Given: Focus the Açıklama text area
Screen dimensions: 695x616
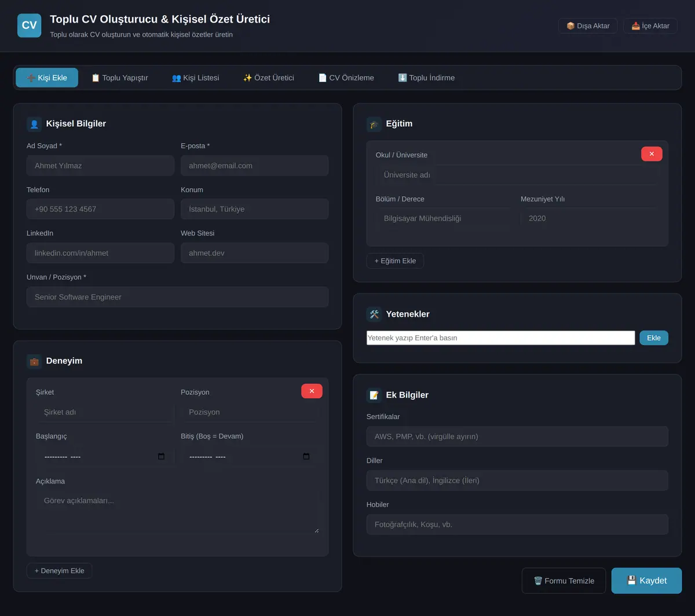Looking at the screenshot, I should click(x=177, y=512).
